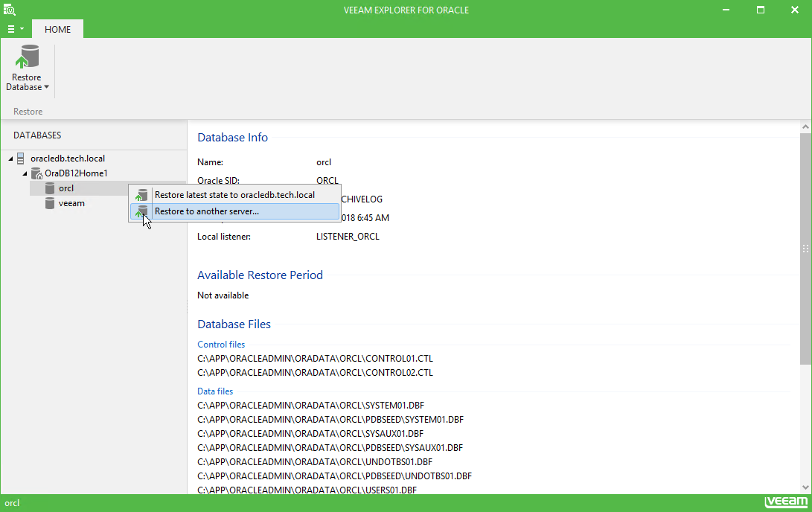The width and height of the screenshot is (812, 512).
Task: Choose Restore to another server...
Action: coord(235,211)
